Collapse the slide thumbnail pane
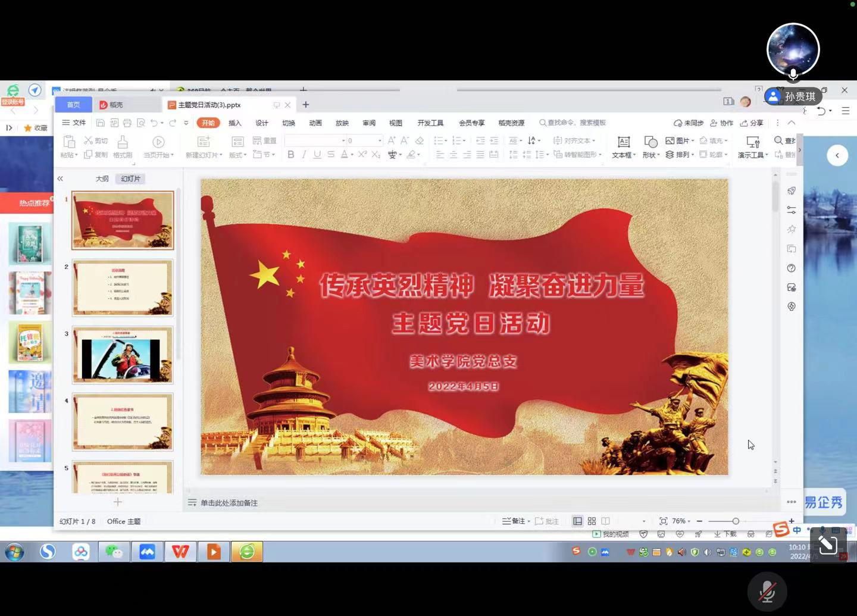Viewport: 857px width, 616px height. [60, 179]
